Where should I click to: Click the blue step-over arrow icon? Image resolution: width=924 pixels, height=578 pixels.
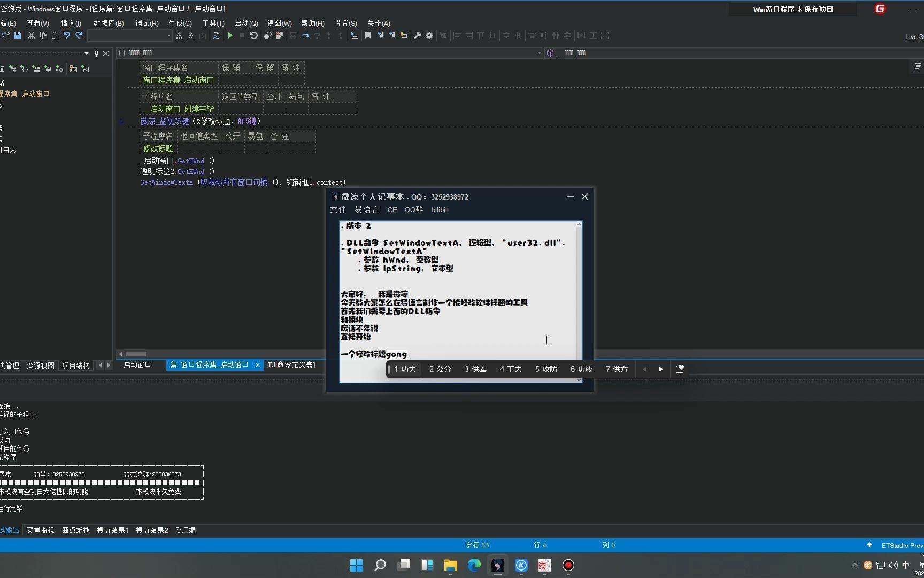point(305,35)
